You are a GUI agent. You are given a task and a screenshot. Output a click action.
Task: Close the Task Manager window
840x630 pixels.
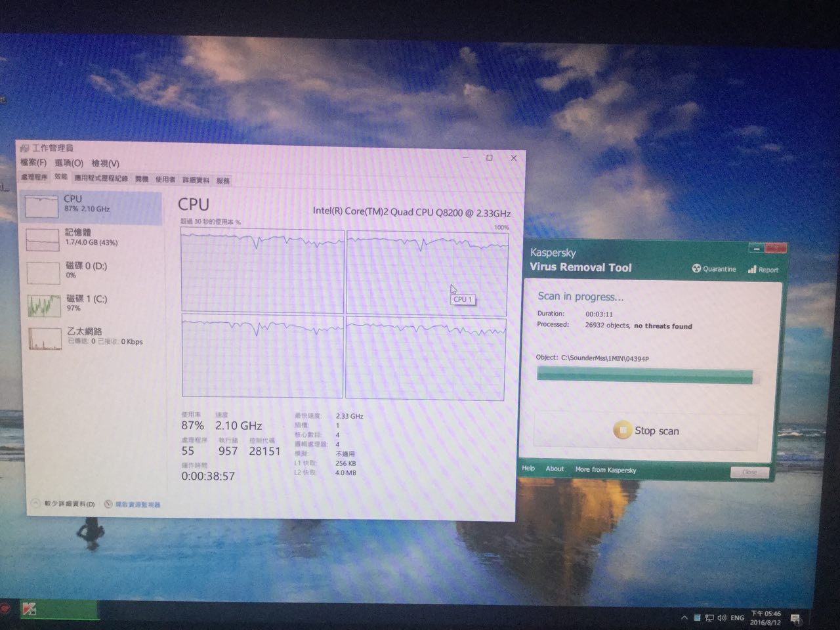[514, 158]
